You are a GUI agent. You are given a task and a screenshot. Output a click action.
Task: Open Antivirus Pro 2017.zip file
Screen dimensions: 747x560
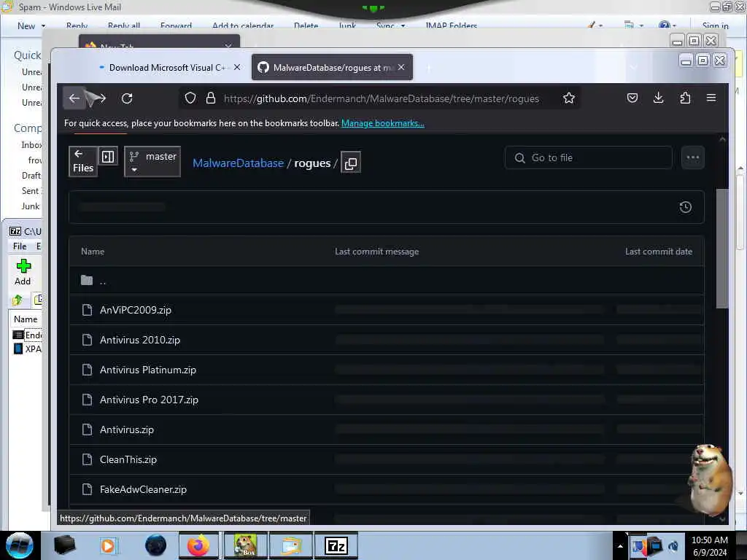click(149, 400)
